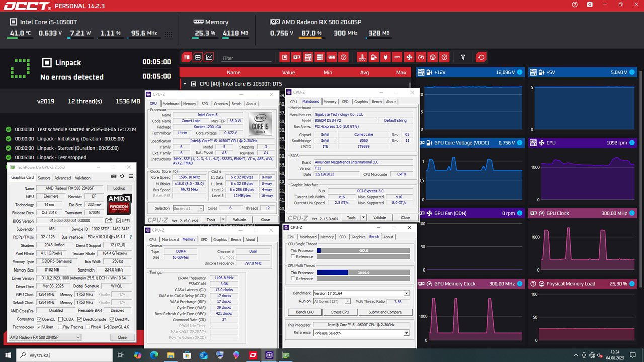The width and height of the screenshot is (644, 362).
Task: Click the OCCT icon in the Windows taskbar
Action: [253, 355]
